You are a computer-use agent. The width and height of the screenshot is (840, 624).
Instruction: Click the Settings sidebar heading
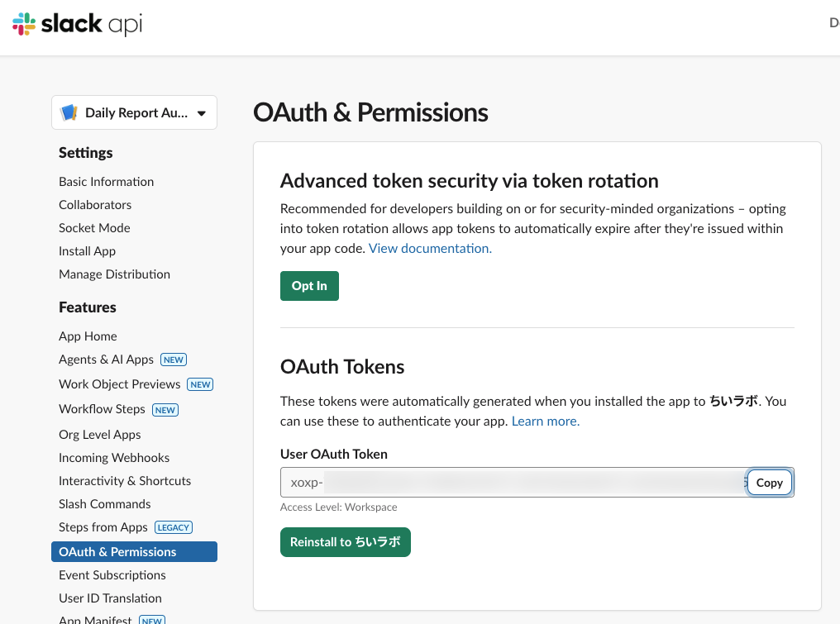click(x=86, y=153)
